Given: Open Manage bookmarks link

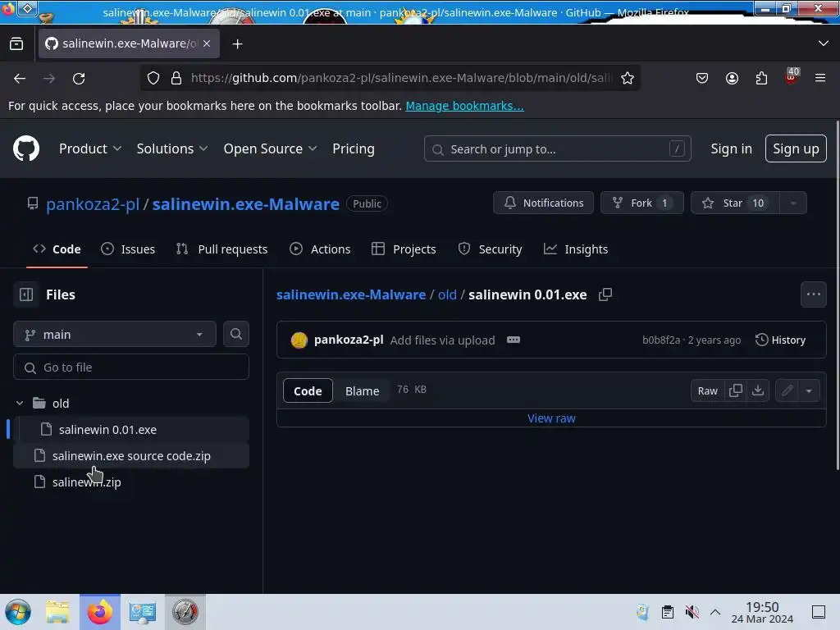Looking at the screenshot, I should (464, 106).
